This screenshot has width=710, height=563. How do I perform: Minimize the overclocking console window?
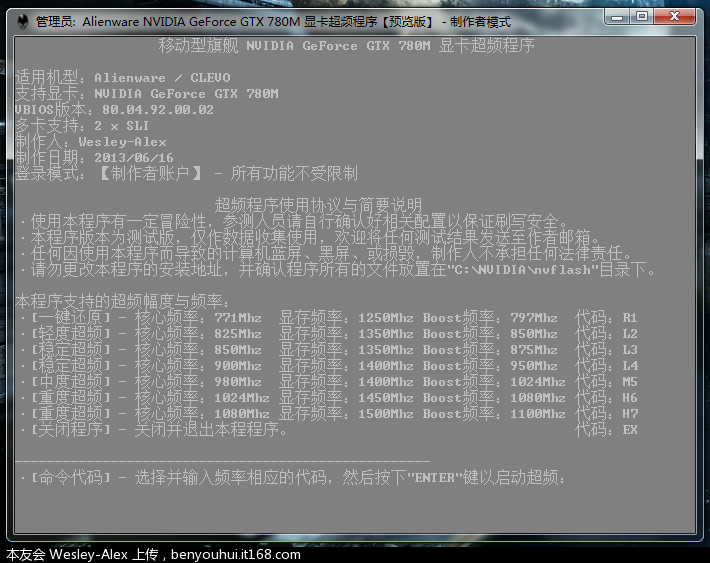(617, 17)
